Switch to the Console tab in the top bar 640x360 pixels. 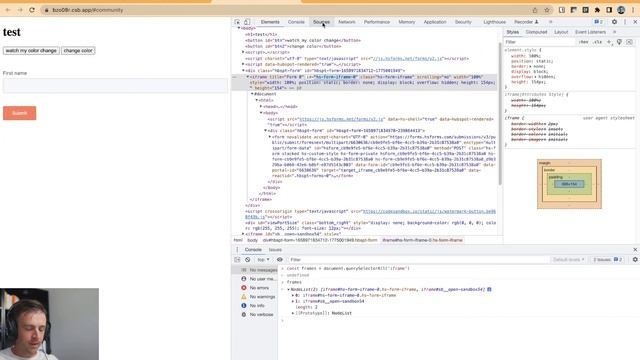(296, 22)
